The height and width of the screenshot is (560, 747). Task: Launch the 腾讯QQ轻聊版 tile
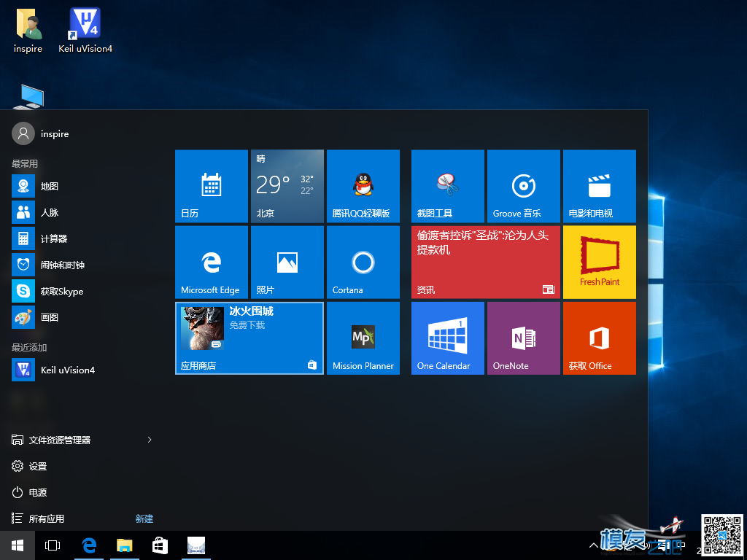click(x=363, y=186)
